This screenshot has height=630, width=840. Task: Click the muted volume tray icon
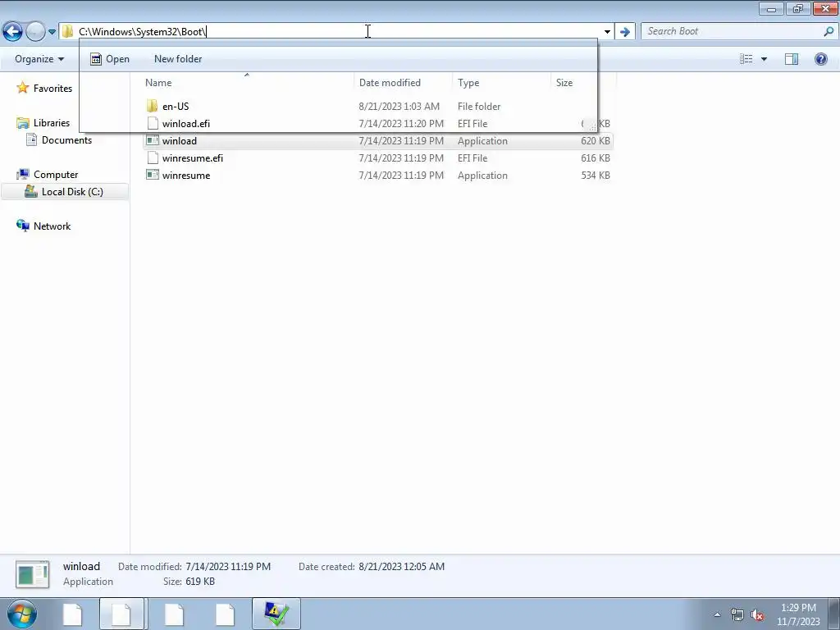(757, 614)
